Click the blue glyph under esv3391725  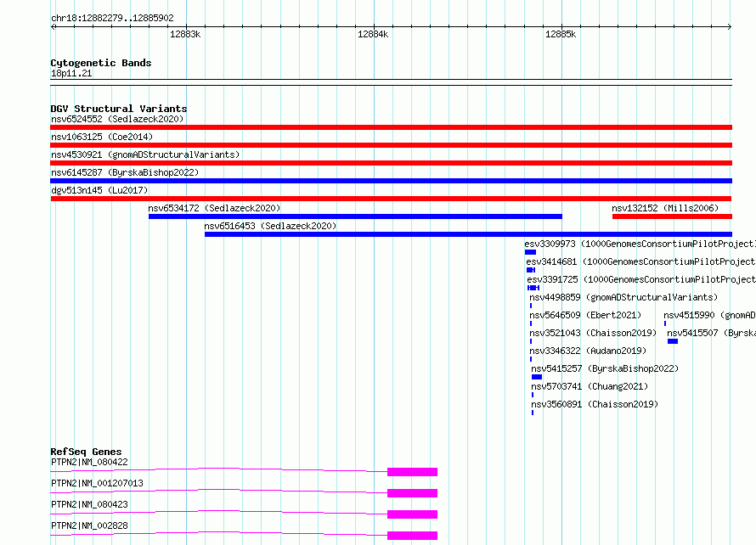pyautogui.click(x=533, y=288)
